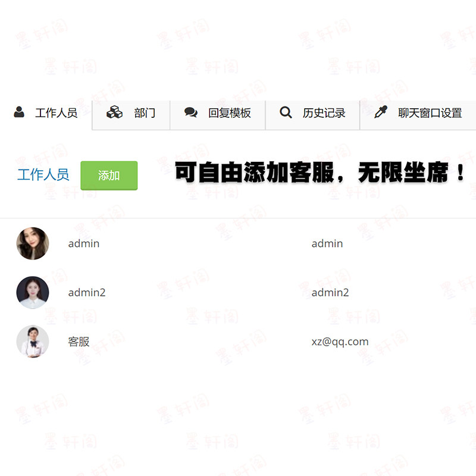Open the admin2 user avatar
The height and width of the screenshot is (476, 476).
(33, 292)
